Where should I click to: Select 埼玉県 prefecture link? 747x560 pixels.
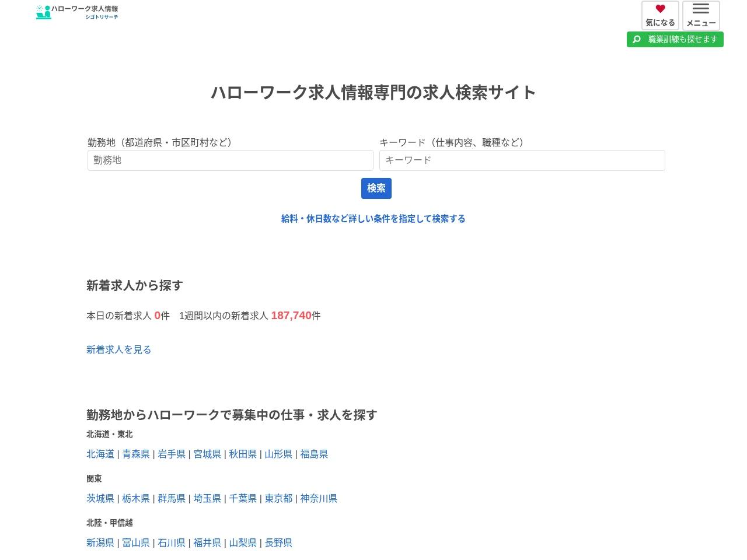[x=207, y=498]
